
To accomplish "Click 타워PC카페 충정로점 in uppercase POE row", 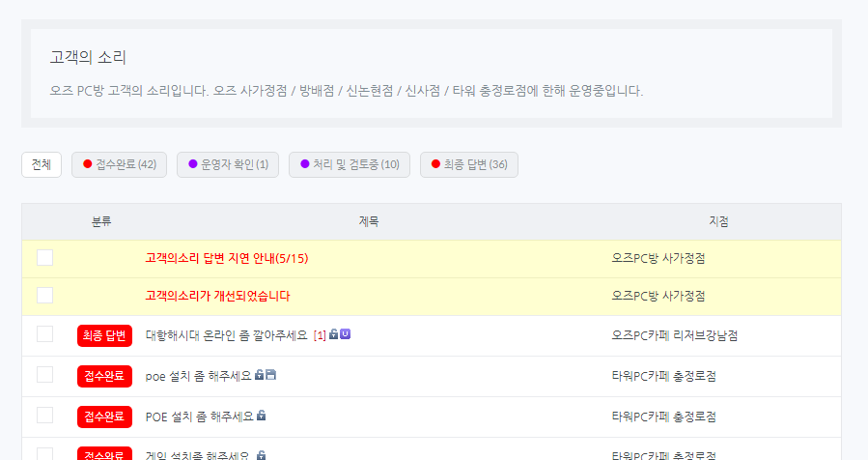I will pyautogui.click(x=663, y=417).
